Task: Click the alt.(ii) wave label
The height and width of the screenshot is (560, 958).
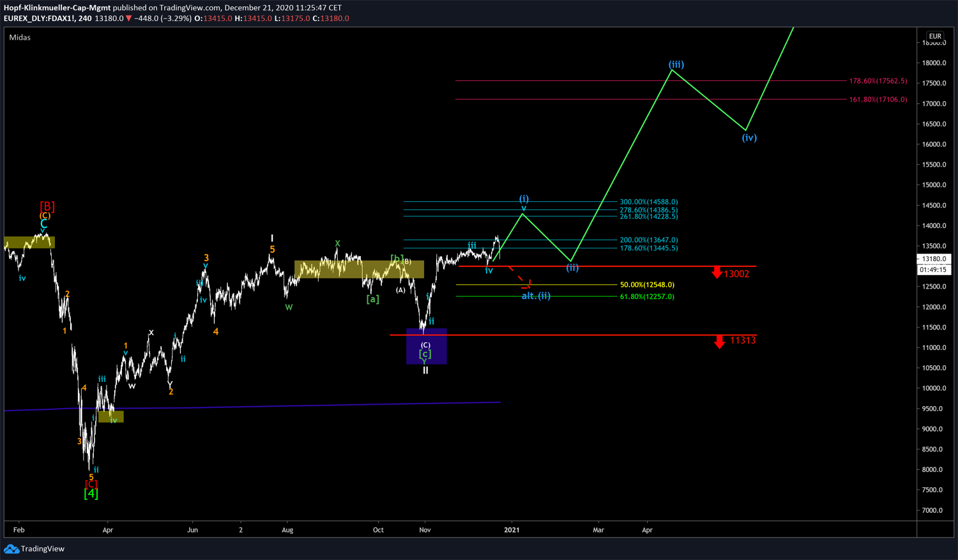Action: click(x=536, y=296)
